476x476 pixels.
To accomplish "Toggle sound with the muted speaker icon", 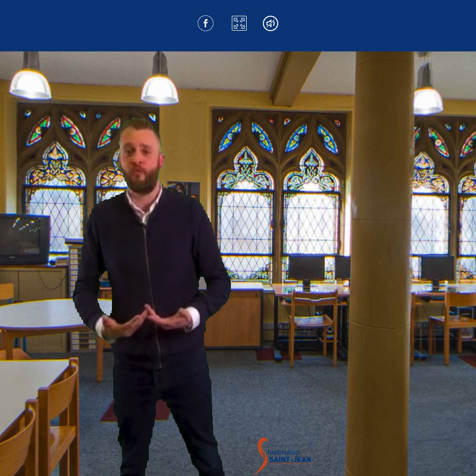I will coord(270,23).
